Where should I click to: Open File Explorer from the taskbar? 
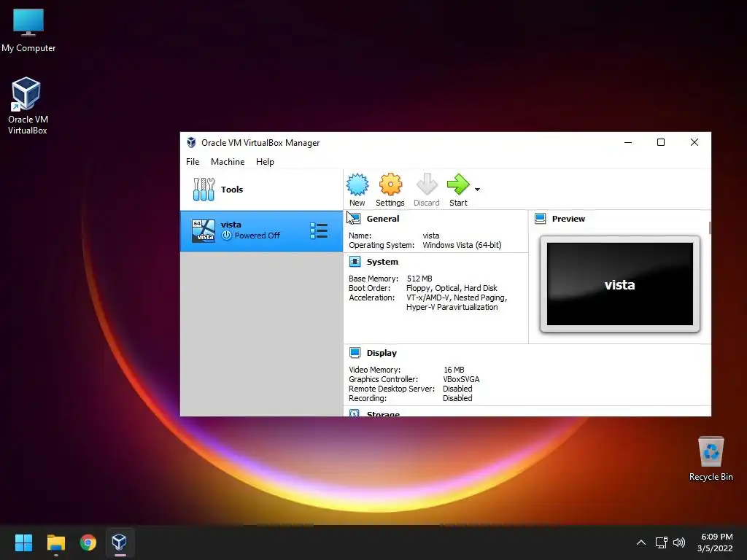pos(55,542)
